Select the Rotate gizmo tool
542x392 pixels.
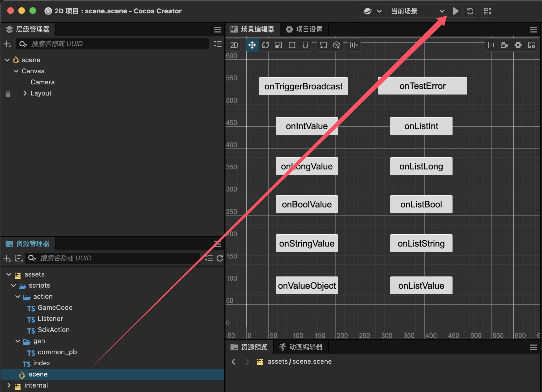(x=265, y=45)
